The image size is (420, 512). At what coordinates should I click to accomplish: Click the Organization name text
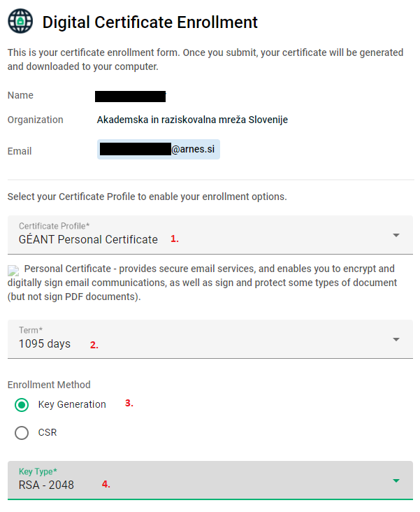pos(192,120)
